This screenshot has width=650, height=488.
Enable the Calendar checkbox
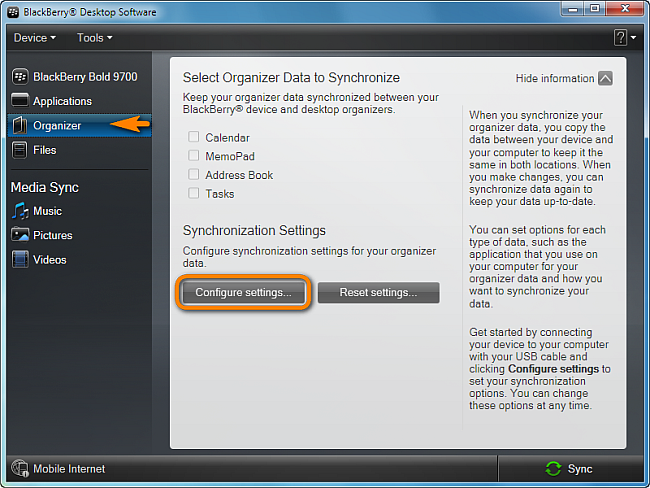tap(194, 137)
